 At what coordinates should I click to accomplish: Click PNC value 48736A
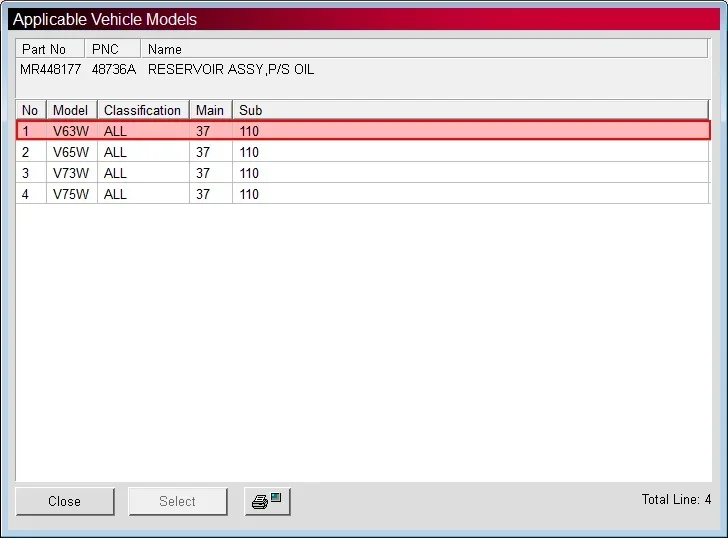click(114, 69)
